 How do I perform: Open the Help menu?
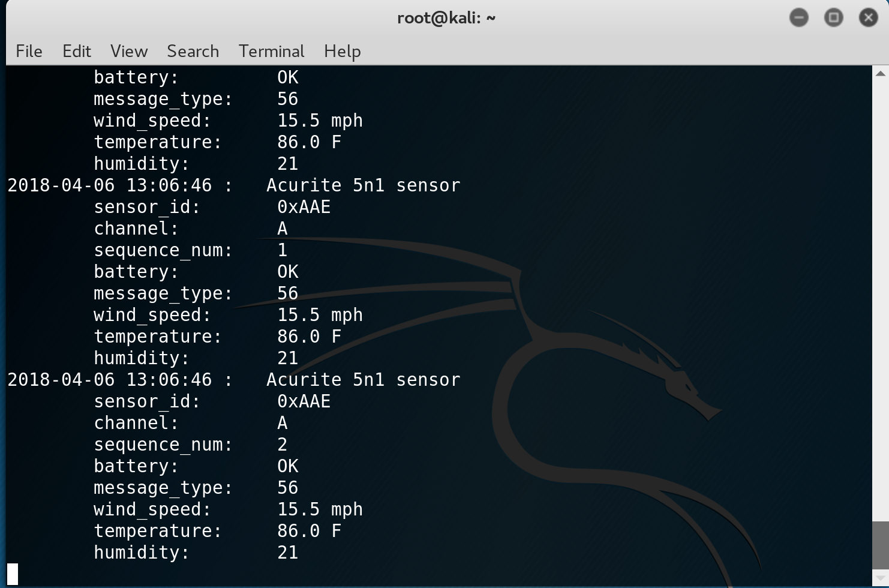click(343, 52)
